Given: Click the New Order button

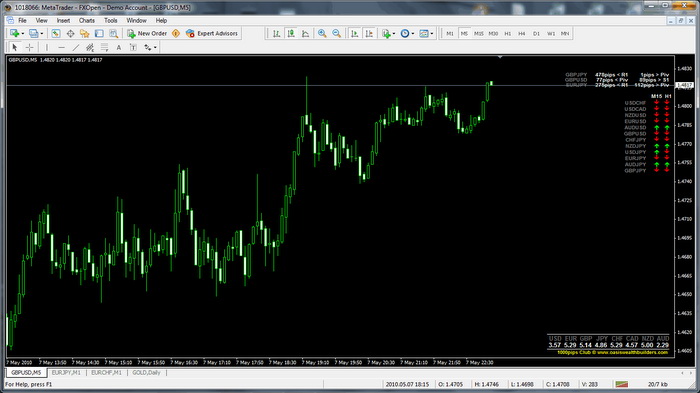Looking at the screenshot, I should coord(147,33).
